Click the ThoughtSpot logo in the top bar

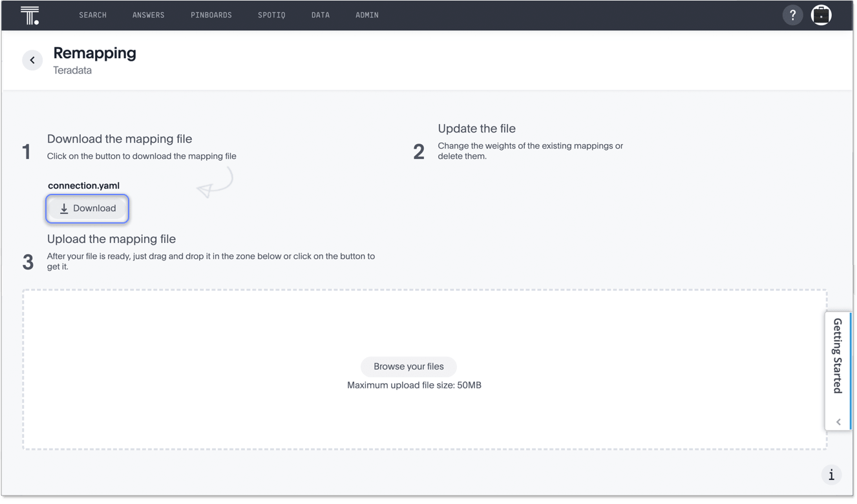click(x=30, y=14)
